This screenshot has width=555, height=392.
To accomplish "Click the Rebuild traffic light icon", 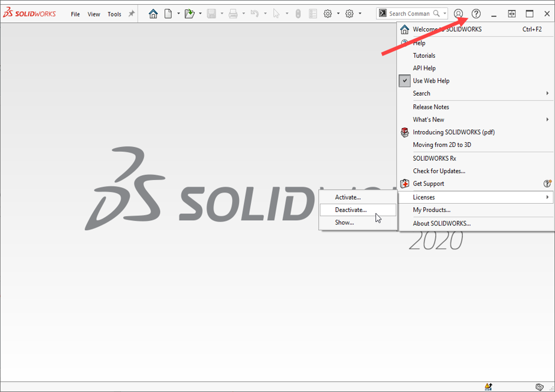I will click(x=298, y=14).
